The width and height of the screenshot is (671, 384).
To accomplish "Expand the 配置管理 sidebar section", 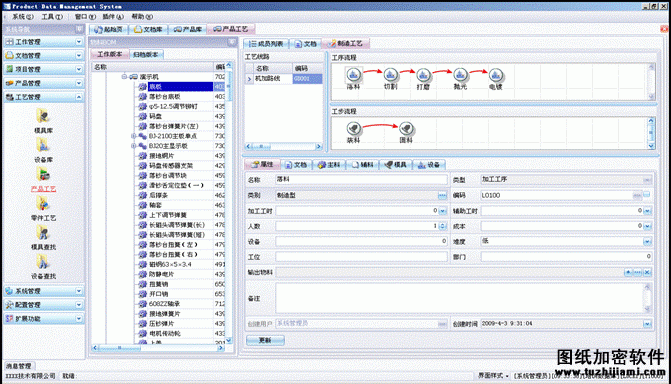I will point(79,305).
